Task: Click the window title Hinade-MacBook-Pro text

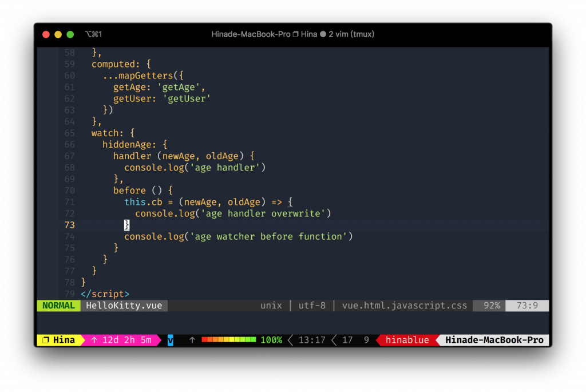Action: coord(251,34)
